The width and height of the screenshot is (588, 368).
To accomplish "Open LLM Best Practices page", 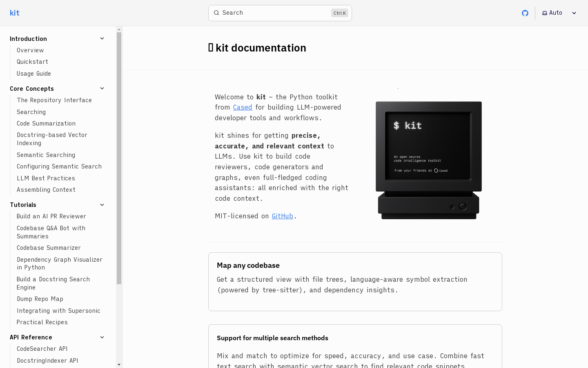I will click(x=46, y=178).
